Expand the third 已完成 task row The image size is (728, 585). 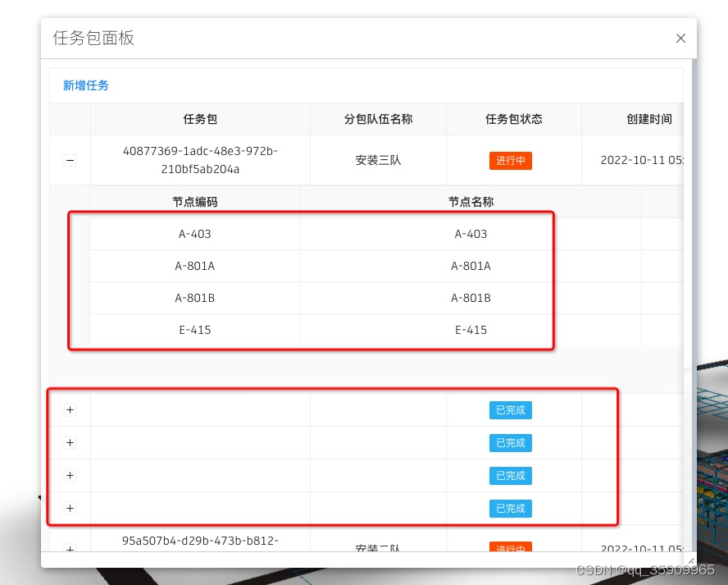coord(71,475)
